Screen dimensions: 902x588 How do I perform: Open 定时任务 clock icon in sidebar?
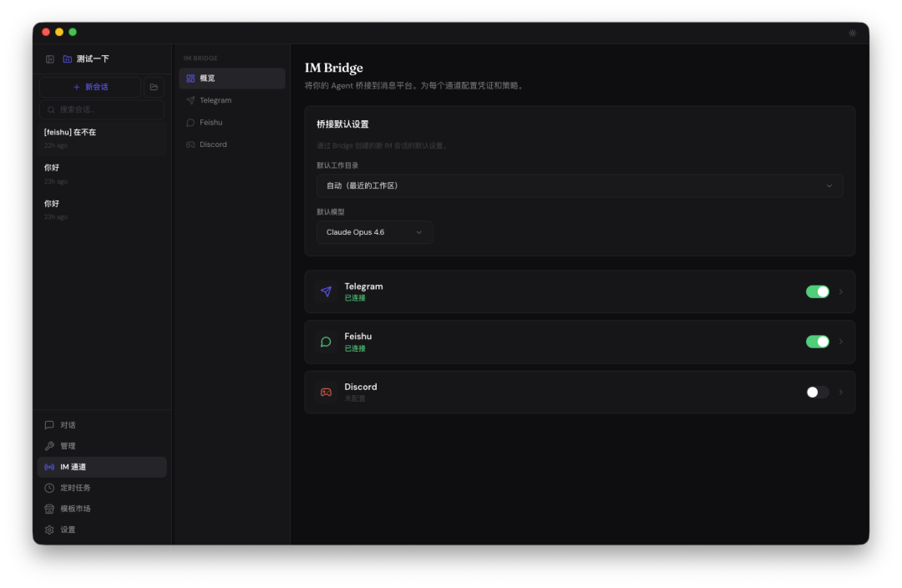click(50, 488)
